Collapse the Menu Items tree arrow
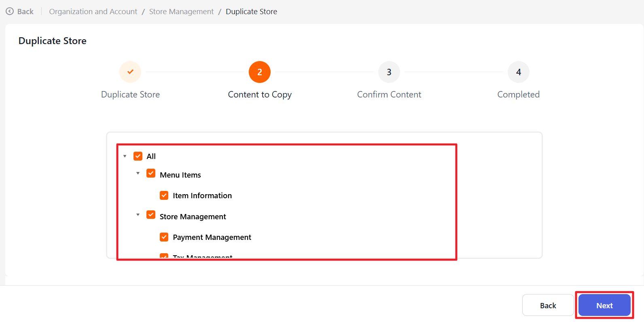The image size is (644, 322). [138, 174]
